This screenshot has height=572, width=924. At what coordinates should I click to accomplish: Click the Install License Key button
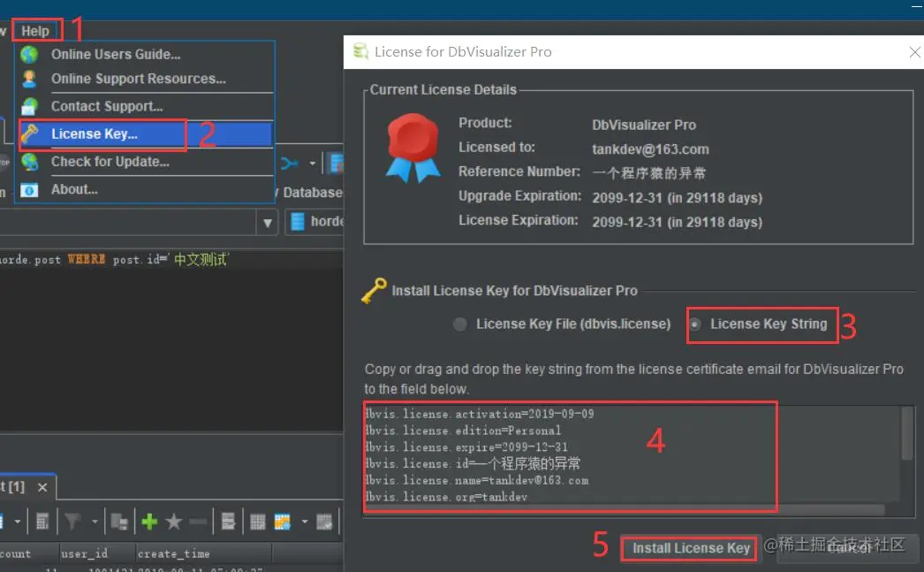point(688,548)
